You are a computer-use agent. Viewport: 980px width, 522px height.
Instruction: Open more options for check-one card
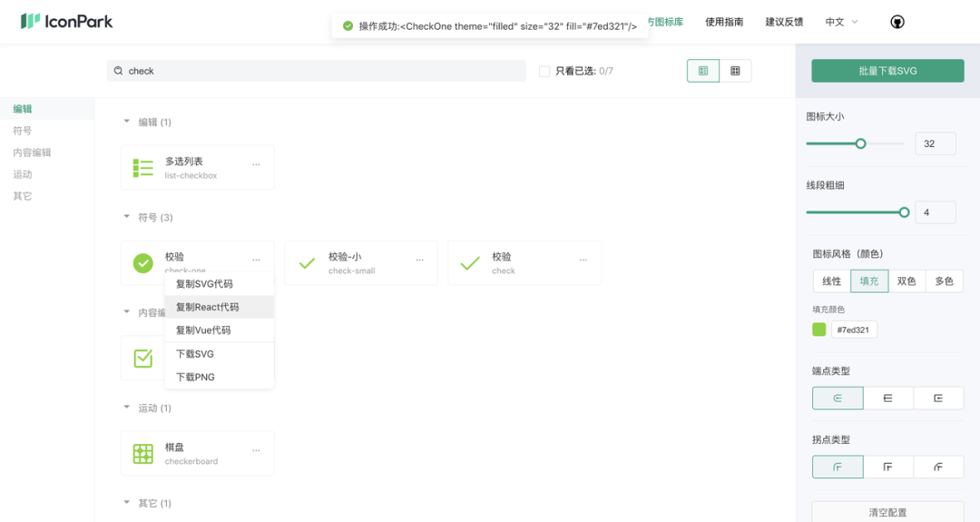(256, 260)
